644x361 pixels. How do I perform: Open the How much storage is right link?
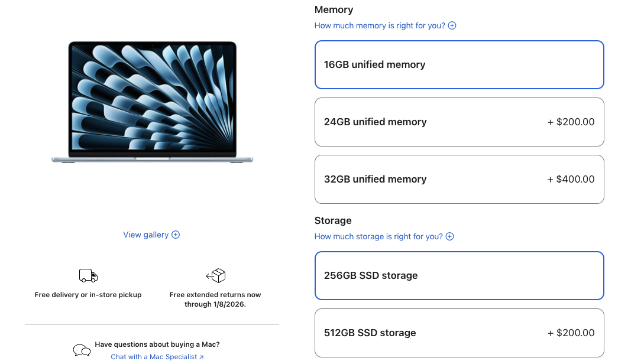tap(378, 236)
